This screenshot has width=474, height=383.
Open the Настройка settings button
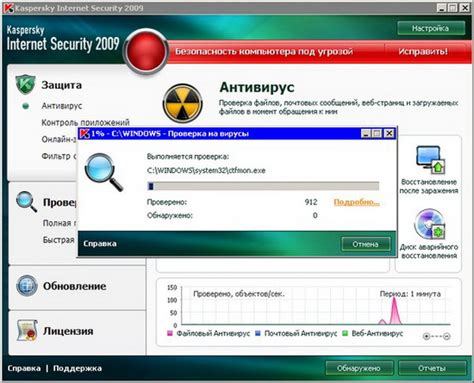pos(431,28)
